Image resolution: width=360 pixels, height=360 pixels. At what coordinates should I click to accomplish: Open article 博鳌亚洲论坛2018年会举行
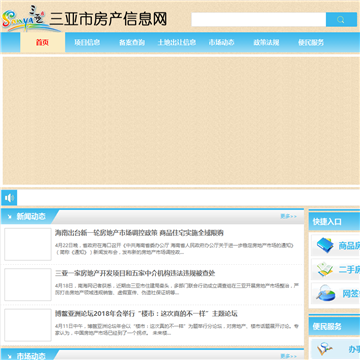(x=146, y=314)
